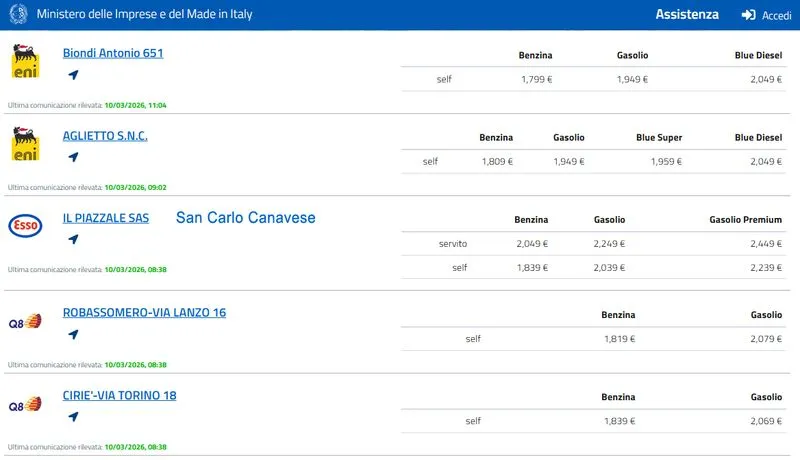This screenshot has width=800, height=460.
Task: Open the Biondi Antonio 651 station link
Action: [x=112, y=53]
